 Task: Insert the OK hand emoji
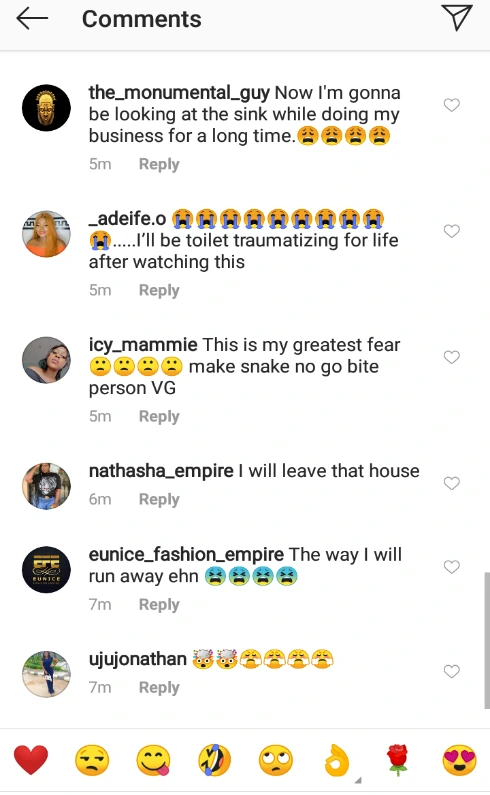tap(336, 760)
